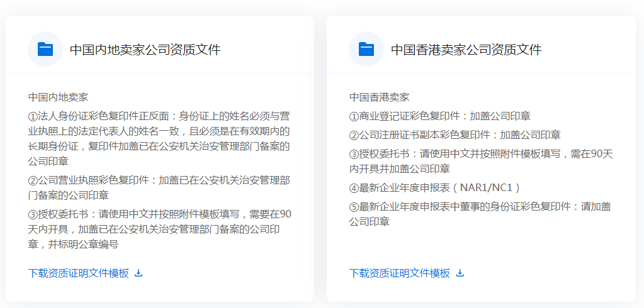Click the folder icon for Hong Kong seller documents
The width and height of the screenshot is (644, 308).
tap(366, 49)
